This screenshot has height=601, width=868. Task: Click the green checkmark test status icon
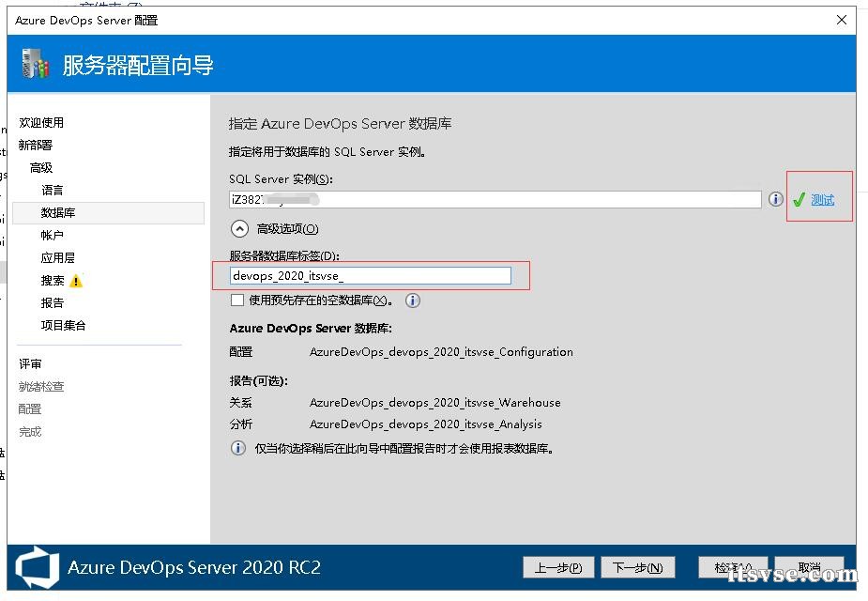point(799,199)
